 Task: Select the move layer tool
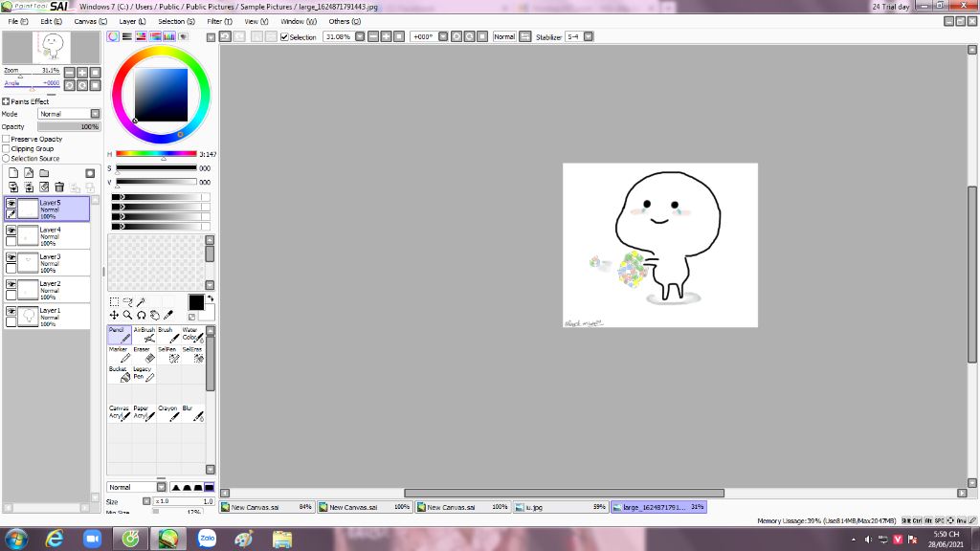pyautogui.click(x=115, y=316)
